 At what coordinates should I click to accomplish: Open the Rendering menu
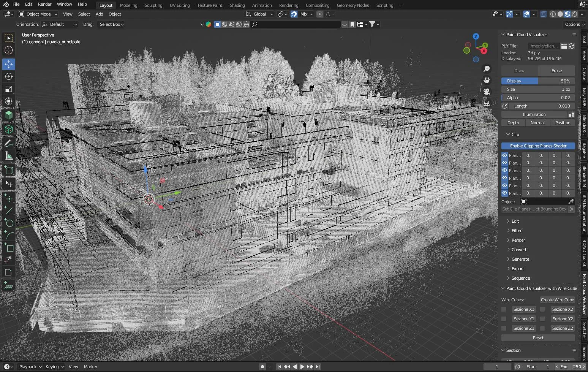[288, 5]
